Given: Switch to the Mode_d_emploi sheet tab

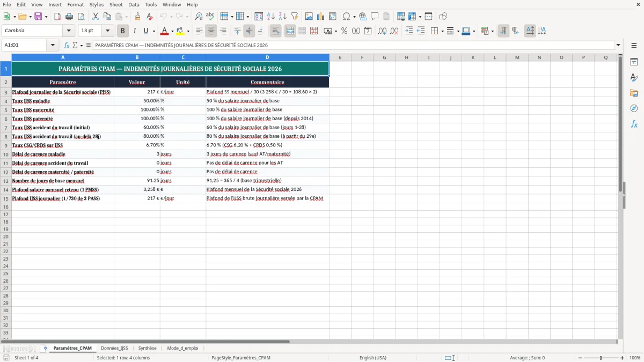Looking at the screenshot, I should pos(182,349).
